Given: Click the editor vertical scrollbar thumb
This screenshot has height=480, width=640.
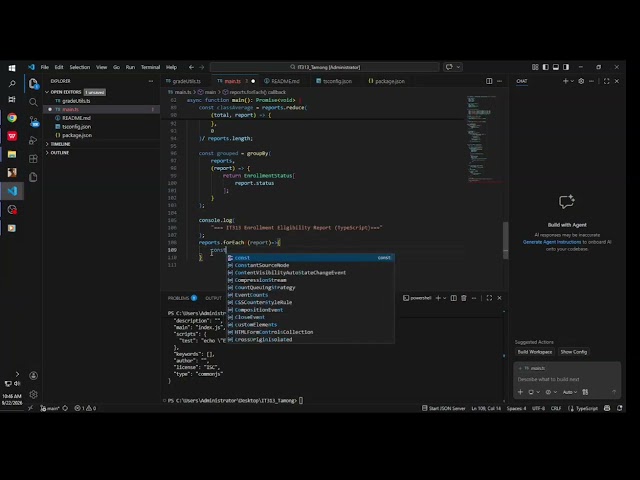Looking at the screenshot, I should click(x=506, y=240).
